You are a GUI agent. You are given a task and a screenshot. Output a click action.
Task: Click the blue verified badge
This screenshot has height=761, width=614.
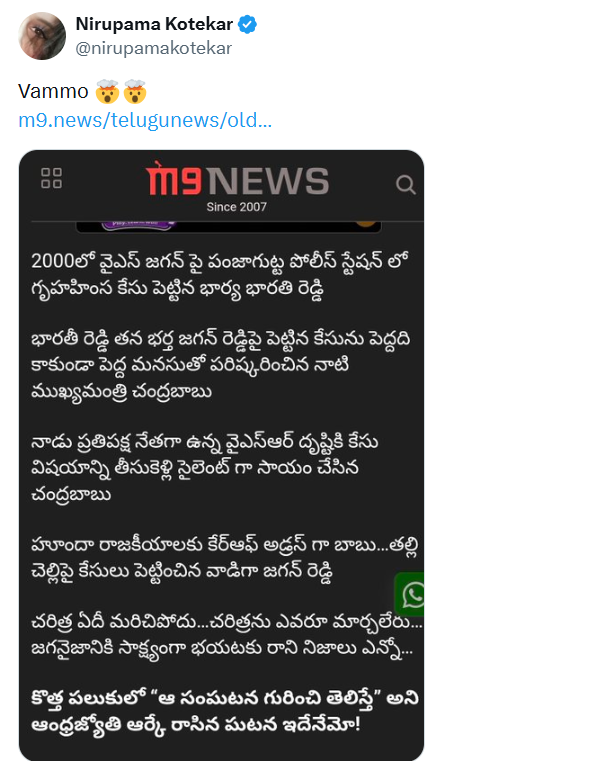pos(248,24)
